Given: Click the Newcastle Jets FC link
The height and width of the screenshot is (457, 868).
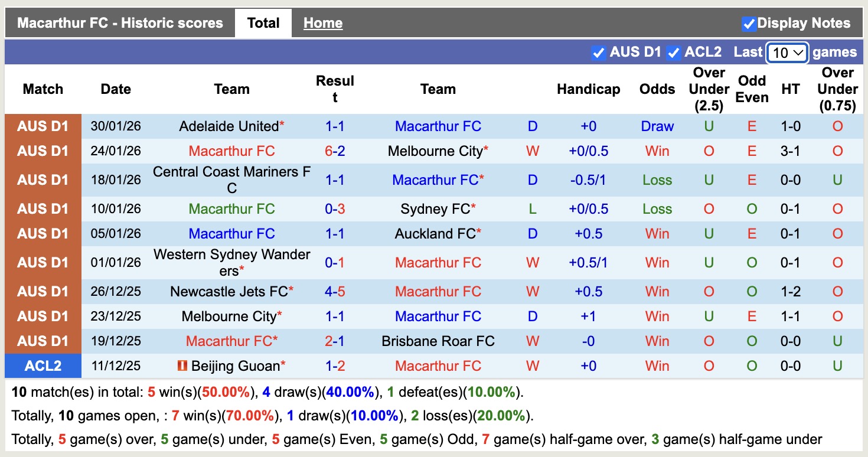Looking at the screenshot, I should click(x=231, y=291).
